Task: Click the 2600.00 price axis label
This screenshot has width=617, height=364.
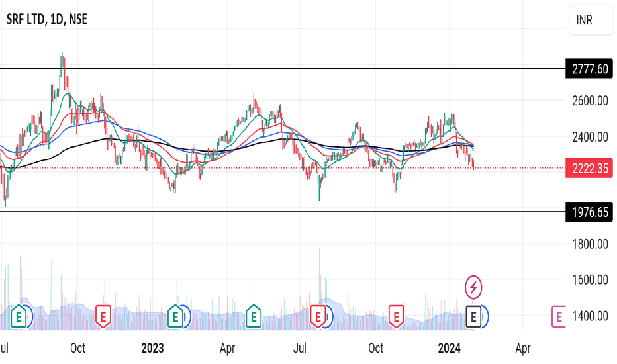Action: 590,101
